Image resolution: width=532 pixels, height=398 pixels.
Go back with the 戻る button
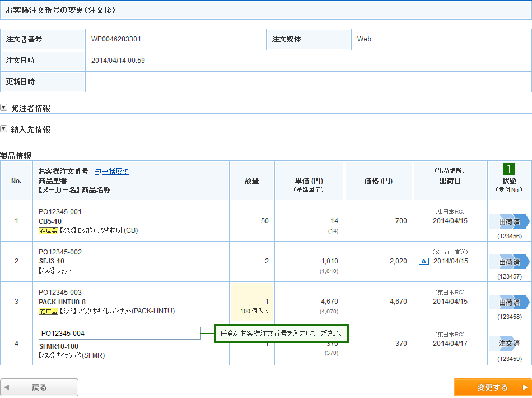coord(39,387)
